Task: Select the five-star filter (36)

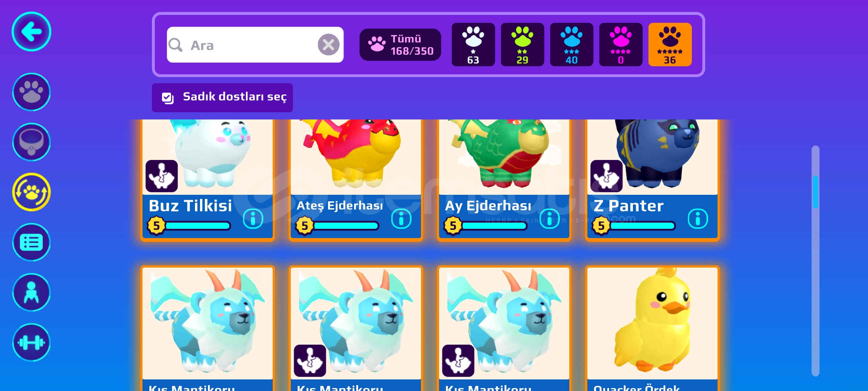Action: [670, 45]
